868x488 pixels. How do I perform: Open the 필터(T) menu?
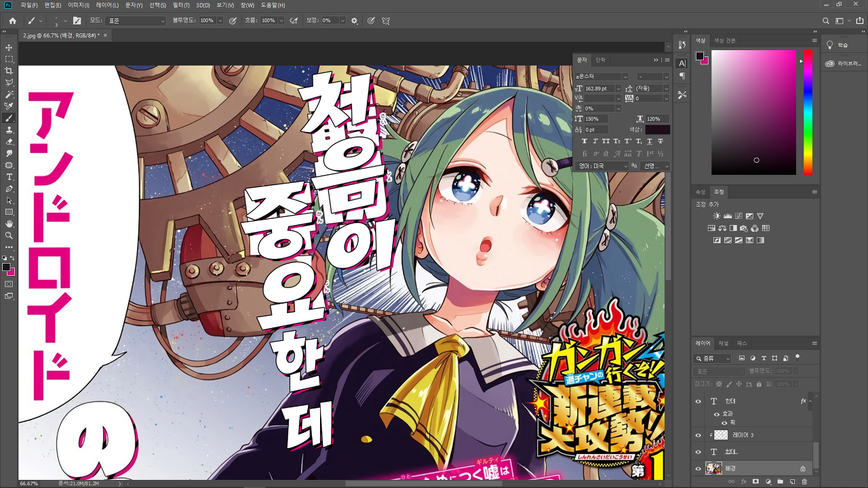pyautogui.click(x=181, y=5)
